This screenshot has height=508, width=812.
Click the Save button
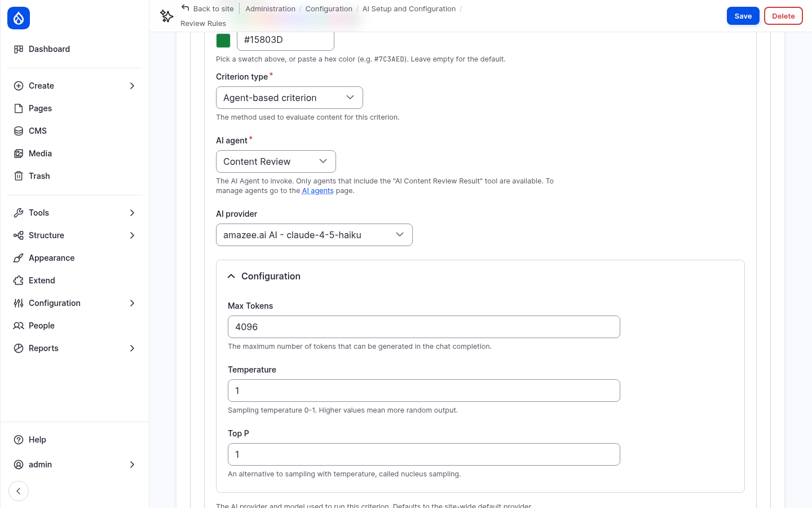743,16
